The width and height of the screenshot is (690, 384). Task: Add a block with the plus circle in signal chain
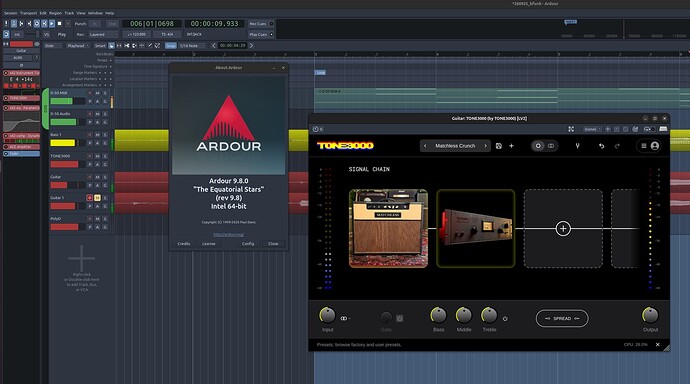tap(563, 228)
